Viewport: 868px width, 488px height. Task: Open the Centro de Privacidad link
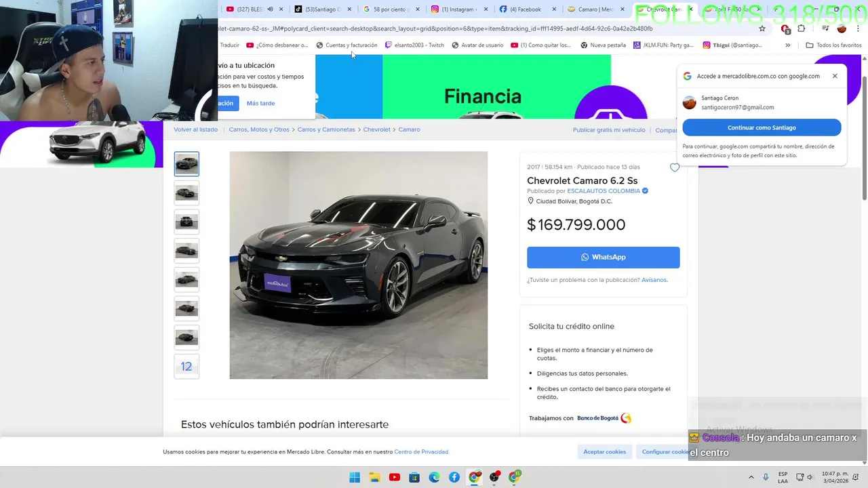pos(422,452)
